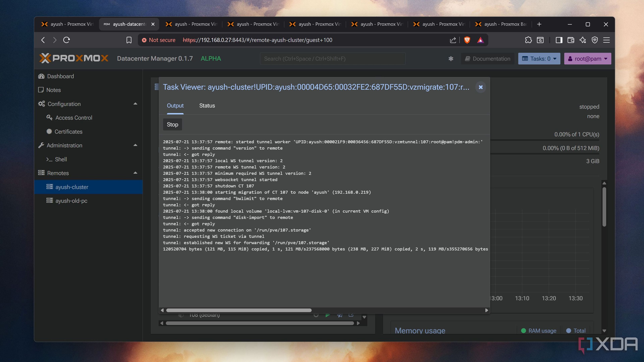The height and width of the screenshot is (362, 644).
Task: Collapse the Configuration section
Action: pos(135,104)
